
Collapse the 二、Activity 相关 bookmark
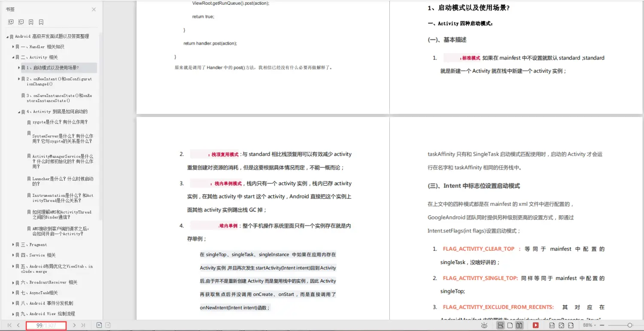tap(13, 57)
